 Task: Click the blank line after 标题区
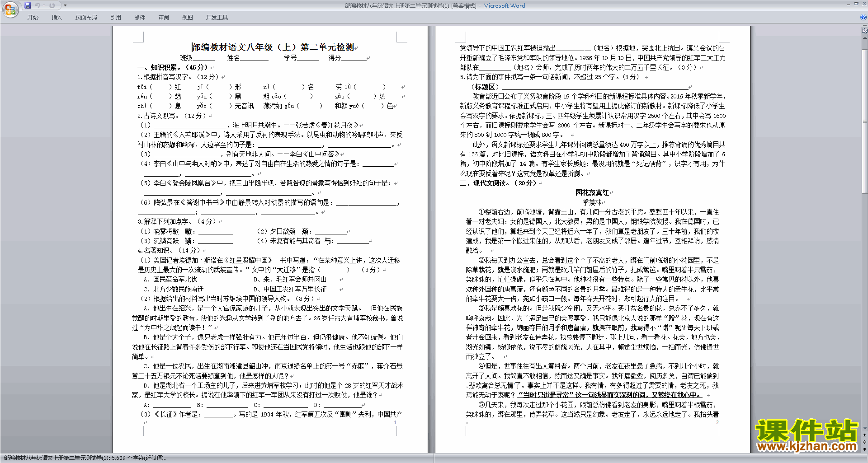(x=595, y=87)
